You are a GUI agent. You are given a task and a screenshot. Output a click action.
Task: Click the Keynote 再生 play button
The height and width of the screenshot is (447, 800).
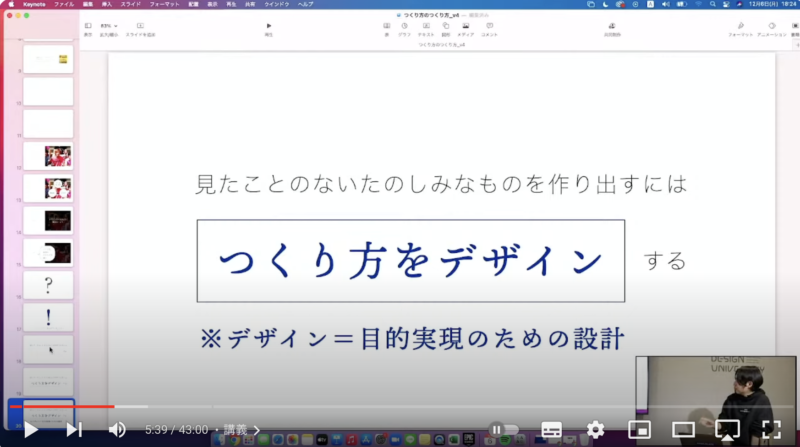pos(268,27)
